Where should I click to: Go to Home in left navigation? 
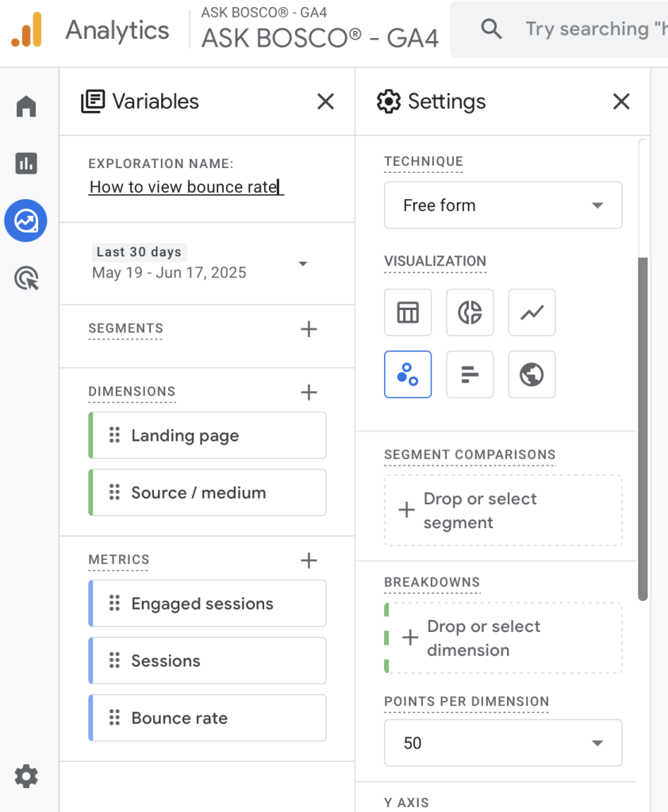[26, 106]
